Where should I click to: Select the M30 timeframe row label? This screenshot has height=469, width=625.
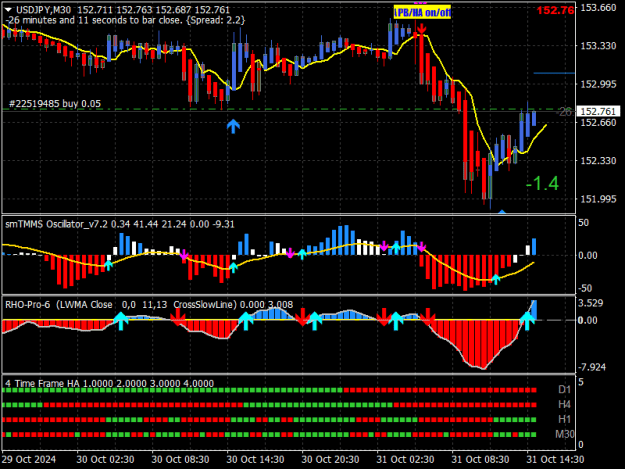click(x=564, y=434)
